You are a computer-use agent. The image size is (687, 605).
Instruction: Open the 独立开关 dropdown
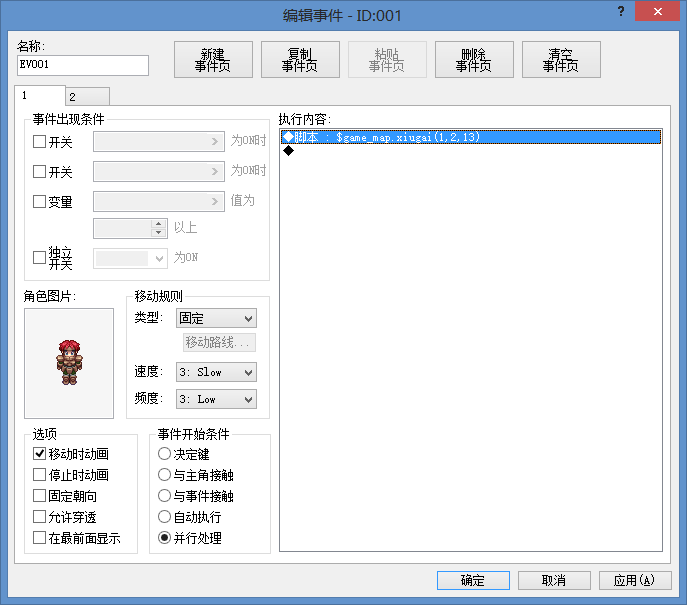(130, 258)
